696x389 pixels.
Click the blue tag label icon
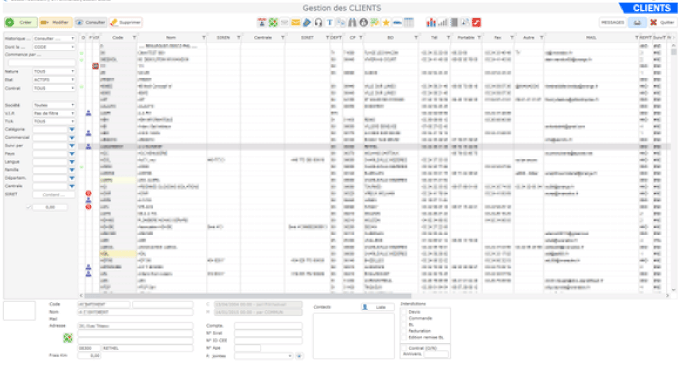(x=307, y=22)
